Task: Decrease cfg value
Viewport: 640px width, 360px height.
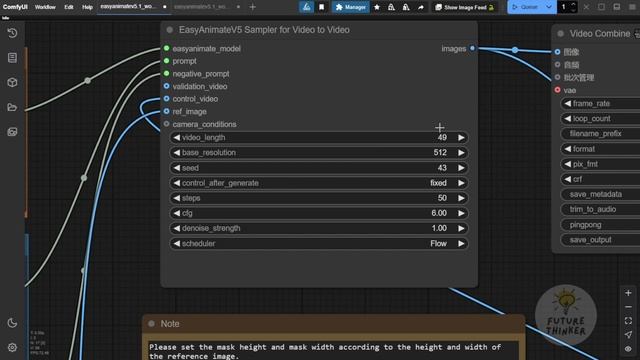Action: point(177,213)
